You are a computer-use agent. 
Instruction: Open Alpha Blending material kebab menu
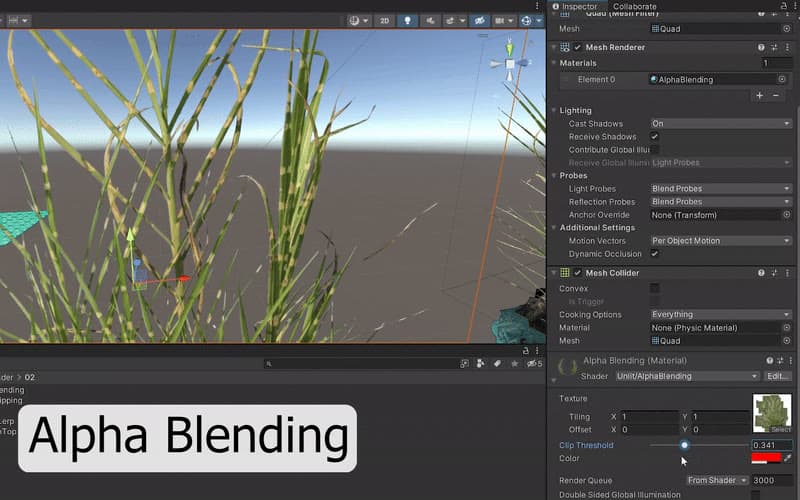tap(790, 360)
